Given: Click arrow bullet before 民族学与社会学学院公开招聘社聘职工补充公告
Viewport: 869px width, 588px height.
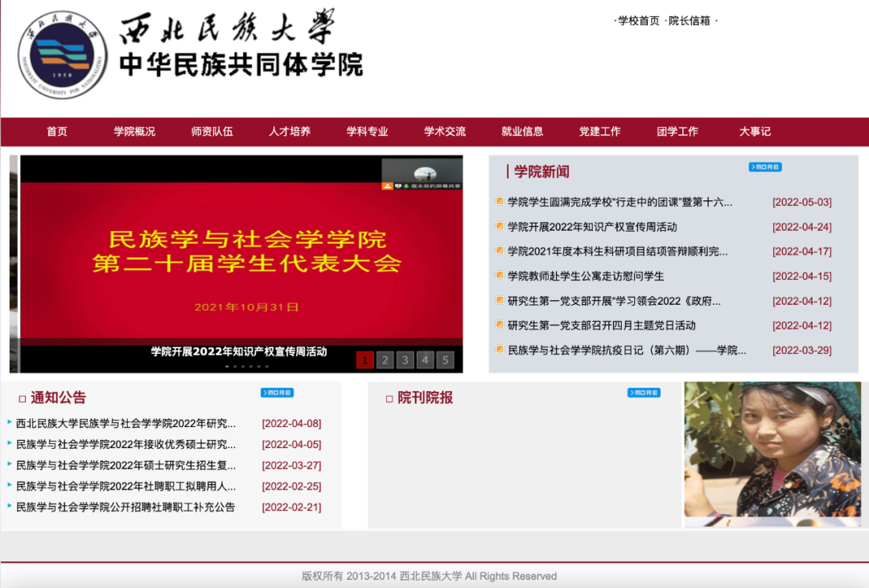Looking at the screenshot, I should (10, 505).
